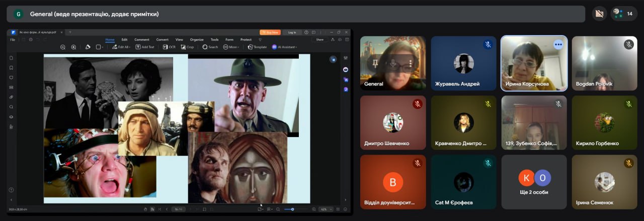
Task: Click the Add Text tool
Action: (145, 47)
